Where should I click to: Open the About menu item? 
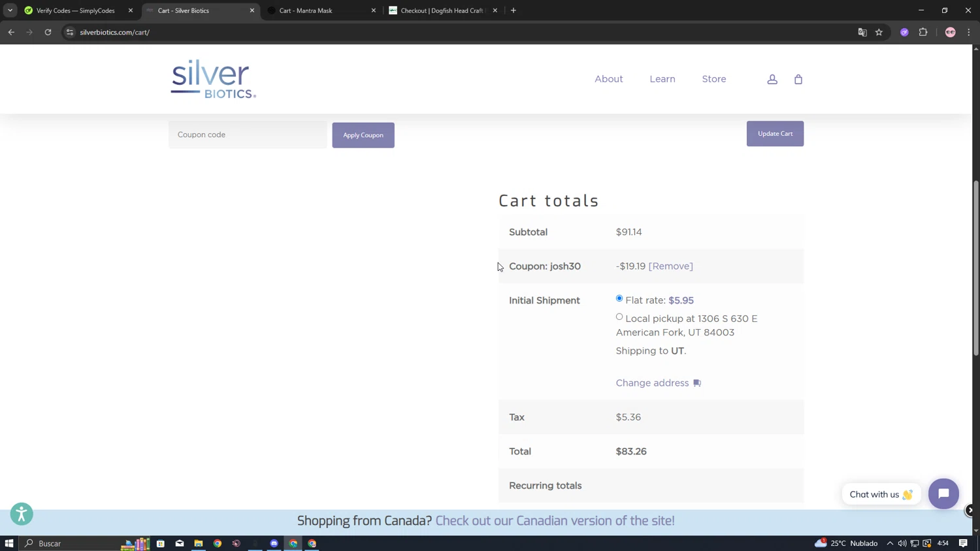[609, 79]
